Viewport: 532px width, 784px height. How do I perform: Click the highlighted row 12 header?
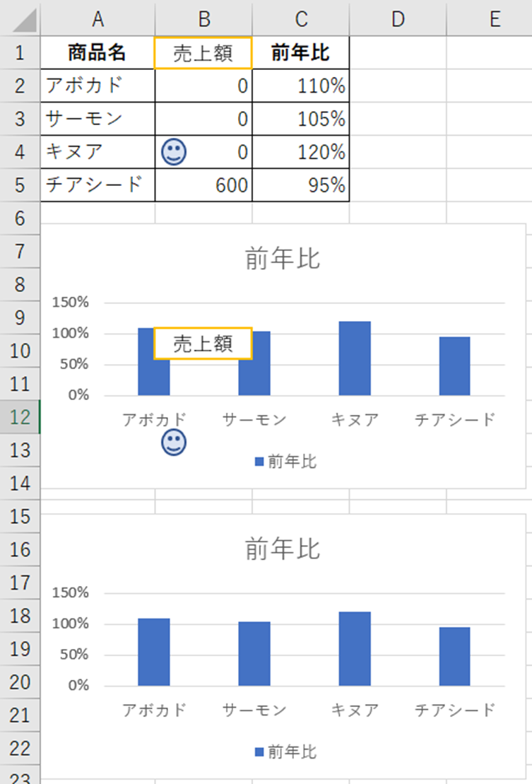pyautogui.click(x=20, y=417)
